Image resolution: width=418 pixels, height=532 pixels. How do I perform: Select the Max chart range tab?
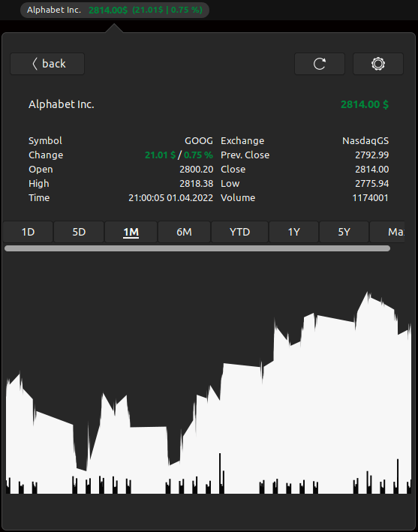(387, 232)
